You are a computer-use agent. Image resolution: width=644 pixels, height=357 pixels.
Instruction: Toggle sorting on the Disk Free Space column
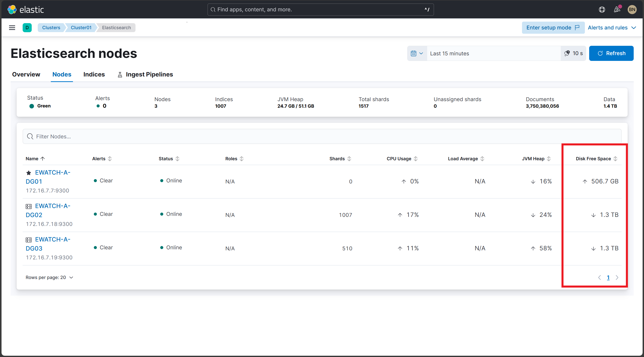coord(616,158)
